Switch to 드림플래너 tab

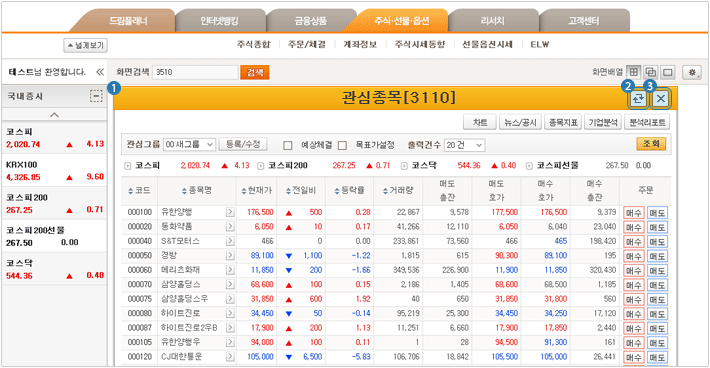pyautogui.click(x=128, y=21)
